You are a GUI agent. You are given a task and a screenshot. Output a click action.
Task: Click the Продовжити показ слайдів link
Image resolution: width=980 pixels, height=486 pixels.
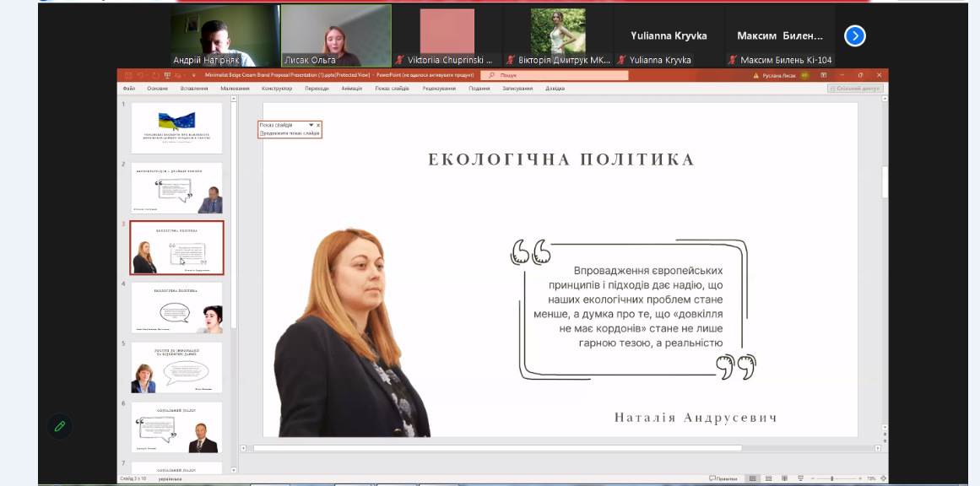coord(289,133)
